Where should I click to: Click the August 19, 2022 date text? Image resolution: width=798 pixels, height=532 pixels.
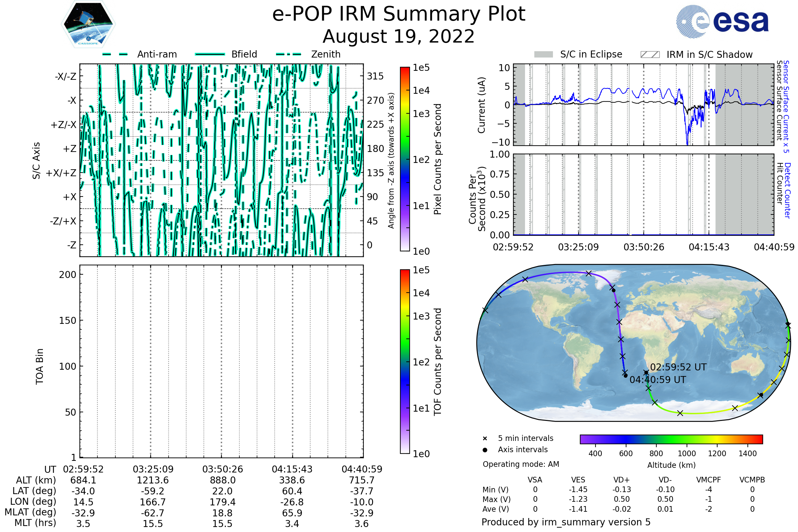(x=399, y=37)
